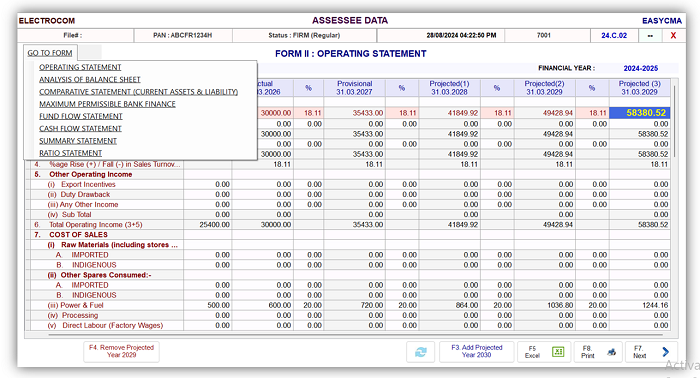Click F4 Remove Projected Year 2029
The width and height of the screenshot is (700, 378).
pos(121,351)
